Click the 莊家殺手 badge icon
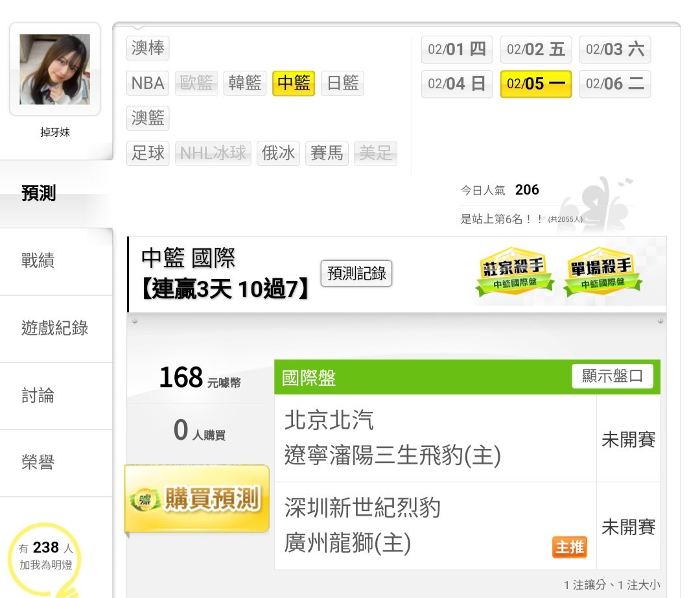Image resolution: width=700 pixels, height=598 pixels. click(x=514, y=272)
